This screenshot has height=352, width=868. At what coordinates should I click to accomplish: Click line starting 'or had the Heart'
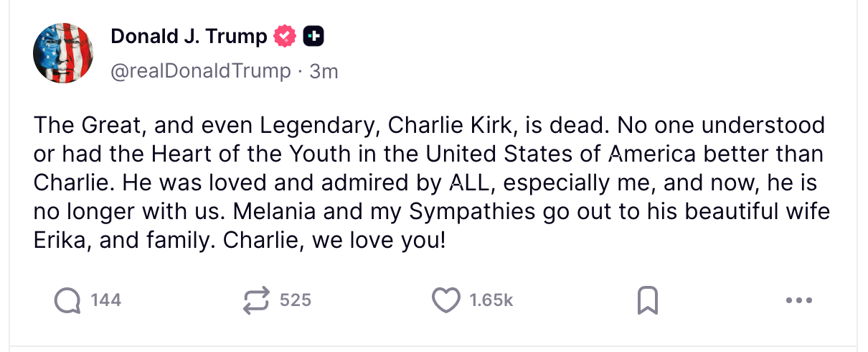coord(428,154)
